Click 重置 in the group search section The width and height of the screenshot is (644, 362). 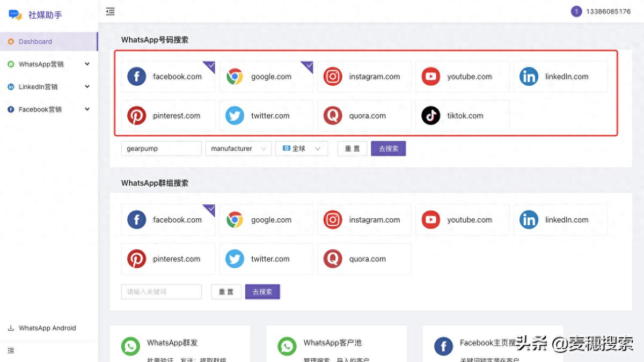point(226,292)
